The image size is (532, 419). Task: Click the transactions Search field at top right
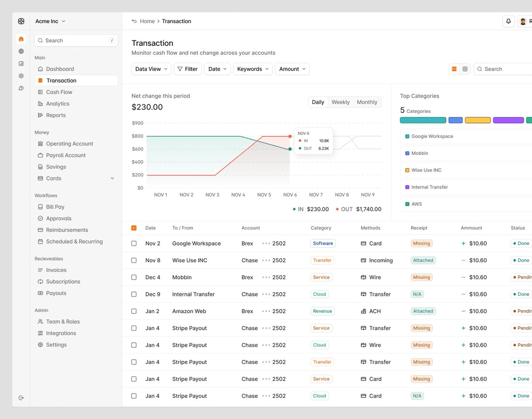point(503,69)
